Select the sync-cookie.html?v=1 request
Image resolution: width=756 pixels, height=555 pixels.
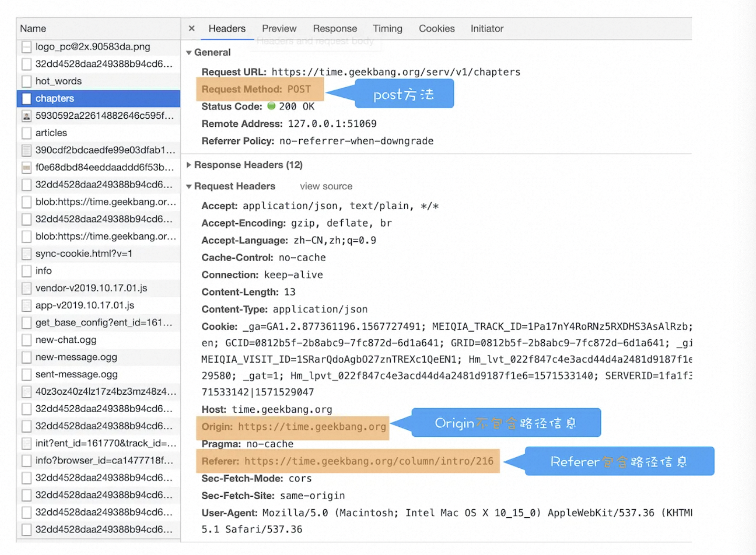(x=98, y=253)
